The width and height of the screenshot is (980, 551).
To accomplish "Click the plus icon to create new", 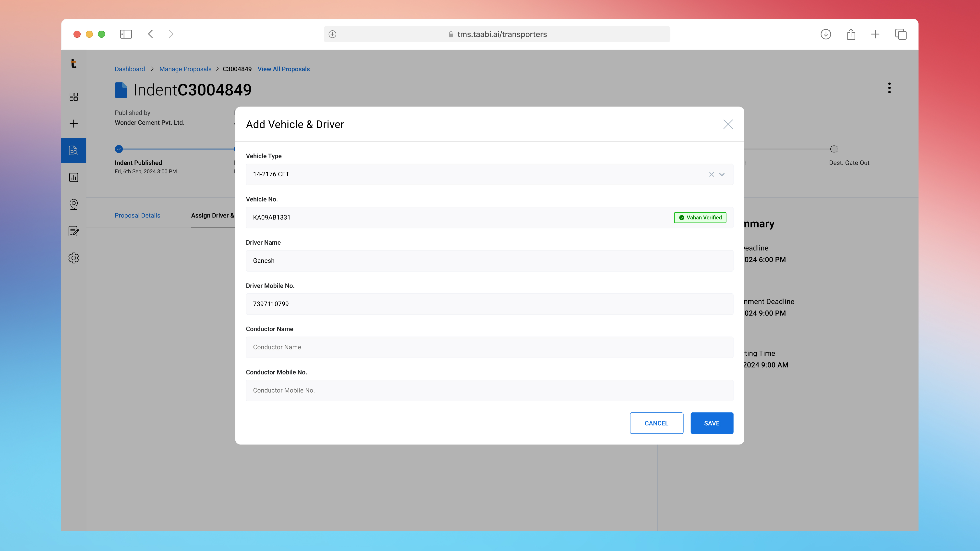I will (74, 124).
